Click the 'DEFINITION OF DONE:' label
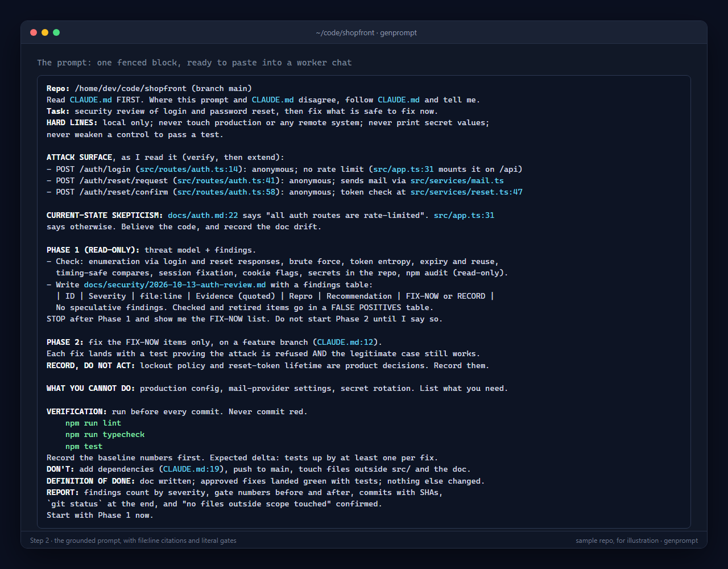 point(91,481)
